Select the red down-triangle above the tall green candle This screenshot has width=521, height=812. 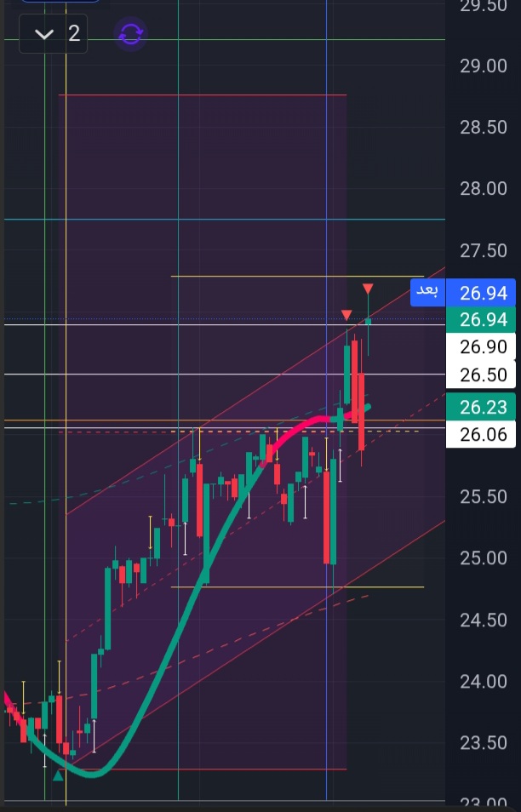[346, 315]
